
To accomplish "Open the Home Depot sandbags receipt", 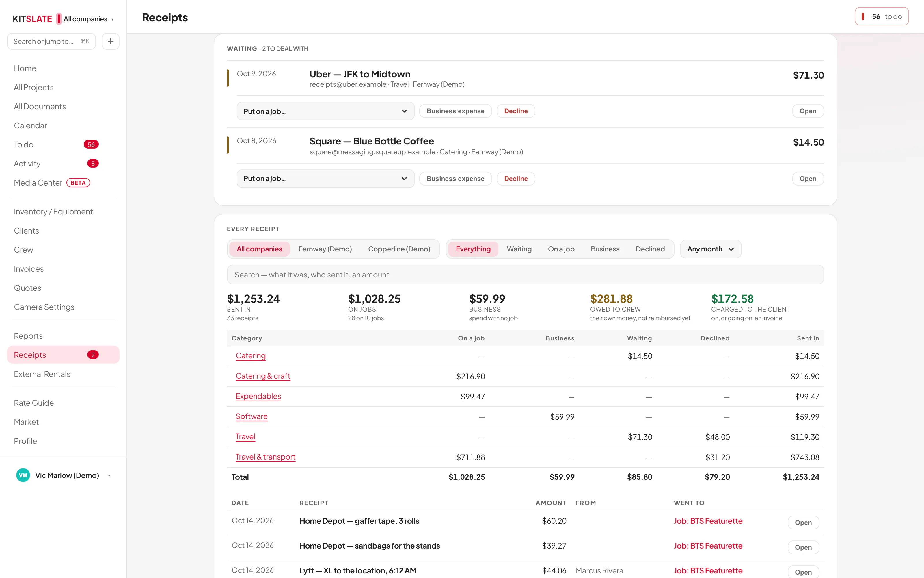I will click(x=803, y=547).
